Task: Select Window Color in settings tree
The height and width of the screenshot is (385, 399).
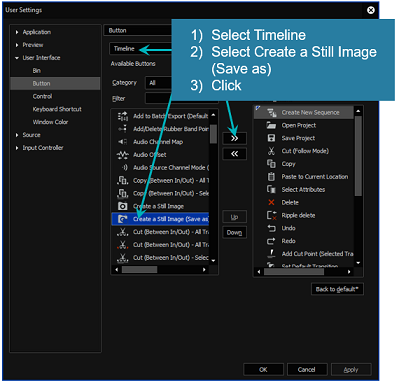Action: click(x=50, y=122)
